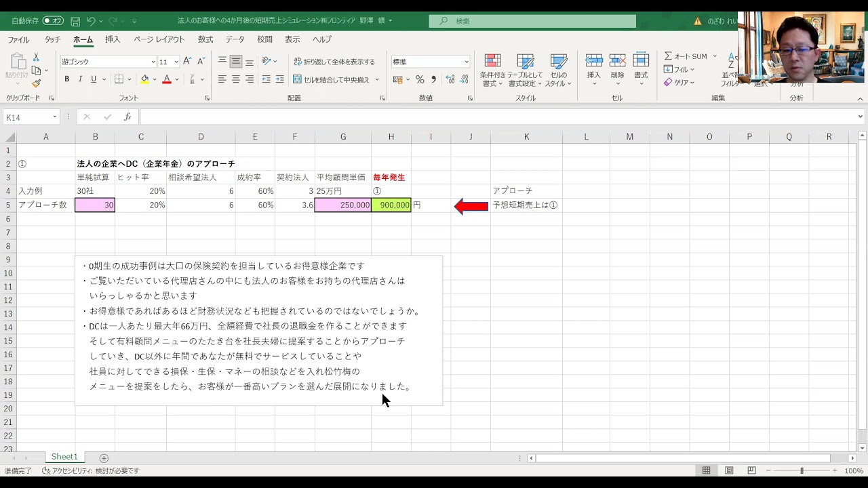
Task: Open the 挿入 ribbon tab
Action: (x=113, y=39)
